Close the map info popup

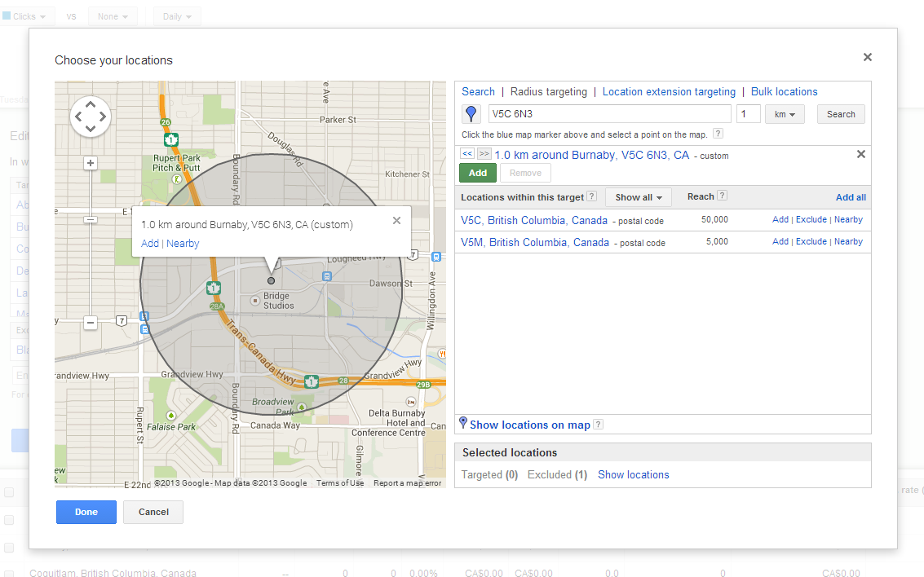396,220
